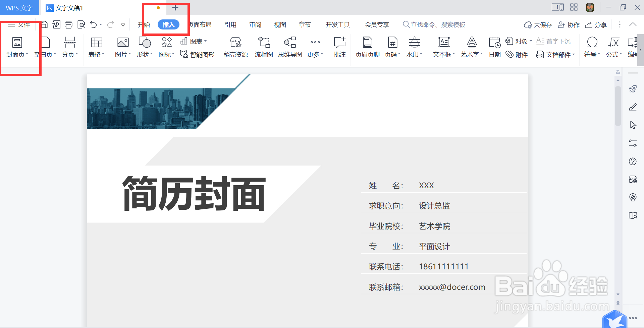Screen dimensions: 644x328
Task: Click the print preview icon
Action: coord(81,24)
